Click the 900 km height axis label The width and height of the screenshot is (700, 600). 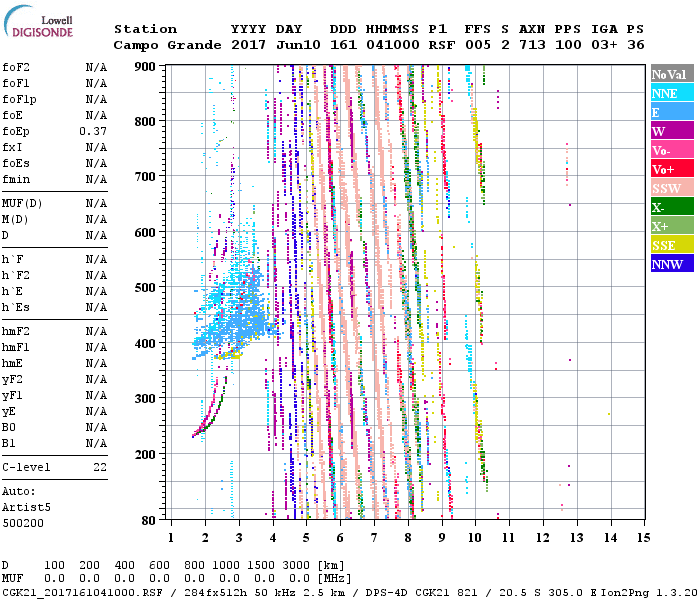pos(145,67)
